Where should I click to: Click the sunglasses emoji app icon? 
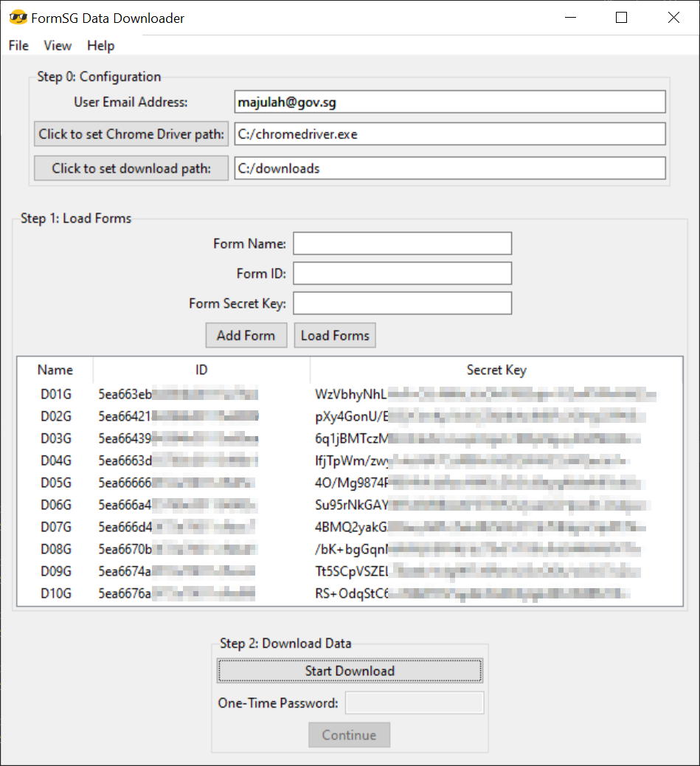[x=18, y=18]
